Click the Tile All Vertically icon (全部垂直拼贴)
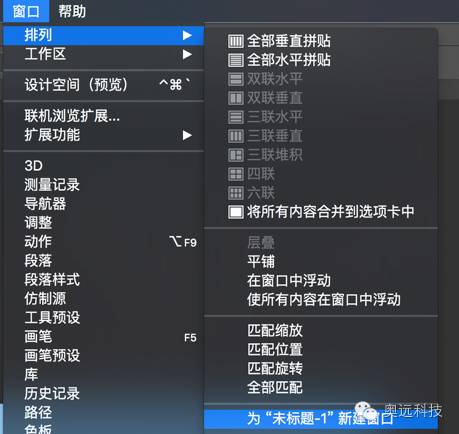 (x=236, y=41)
